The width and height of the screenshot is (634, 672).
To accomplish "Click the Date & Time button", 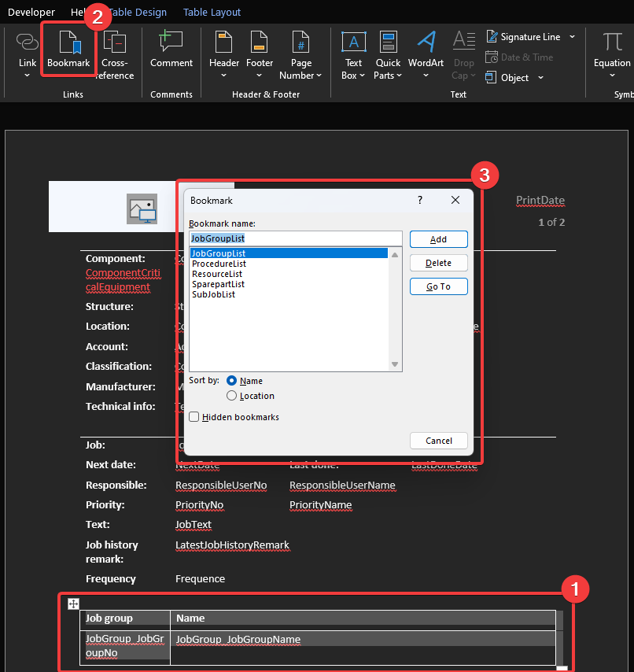I will coord(519,57).
